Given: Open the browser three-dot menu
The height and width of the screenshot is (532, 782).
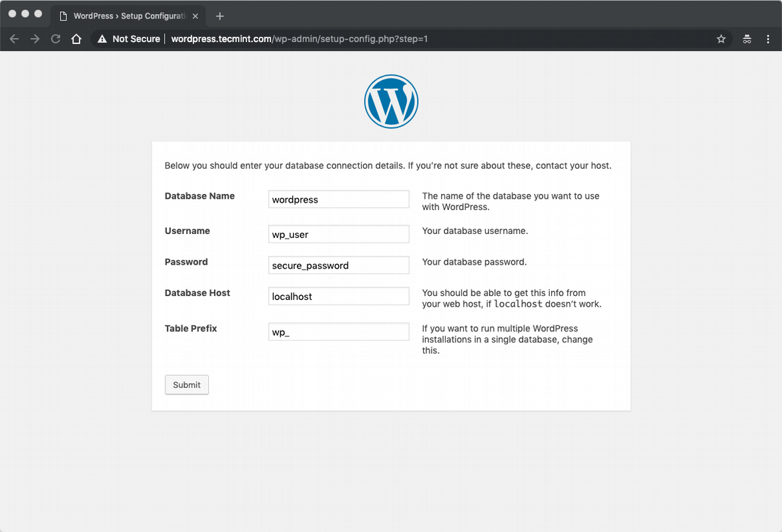Looking at the screenshot, I should [x=768, y=39].
